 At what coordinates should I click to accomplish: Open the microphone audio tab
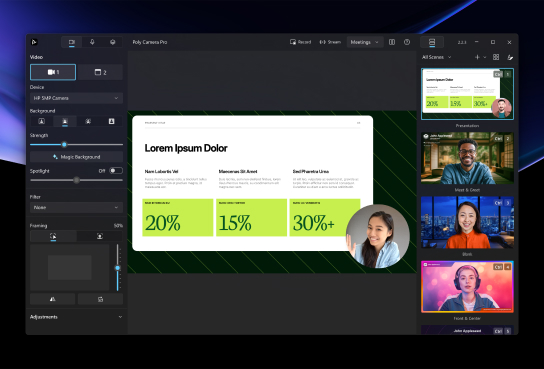coord(92,42)
